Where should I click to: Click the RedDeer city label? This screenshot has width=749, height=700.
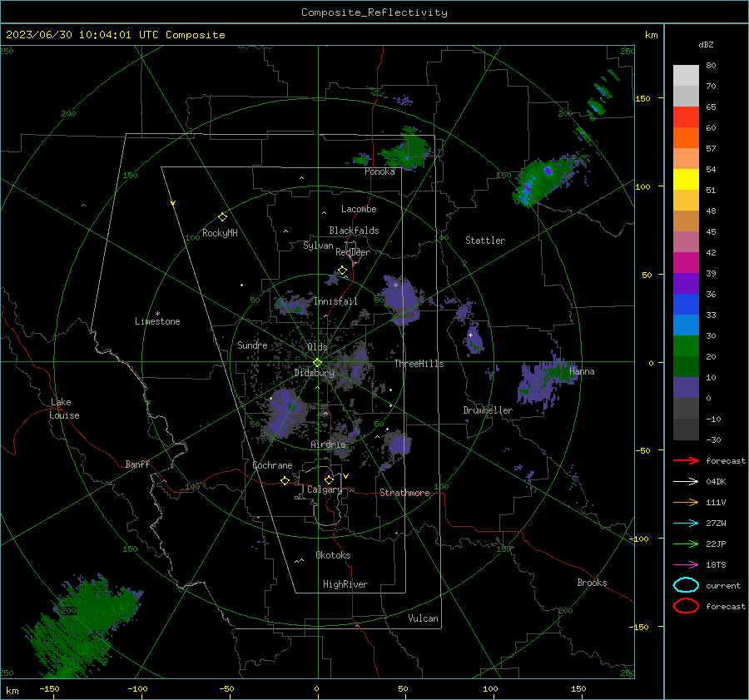353,252
